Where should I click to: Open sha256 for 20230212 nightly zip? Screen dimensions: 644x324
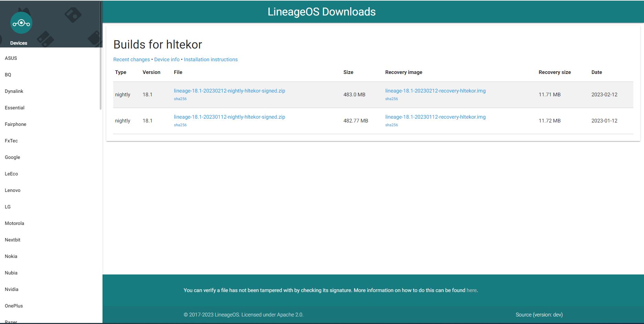tap(180, 99)
